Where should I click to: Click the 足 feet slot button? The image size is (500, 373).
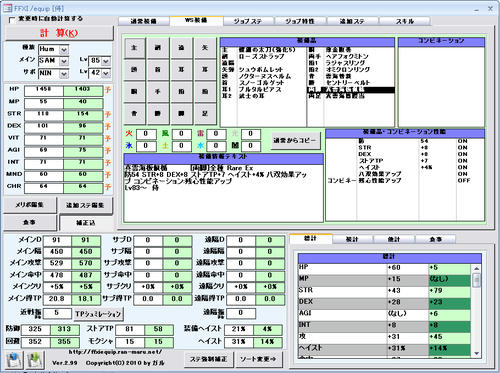205,114
